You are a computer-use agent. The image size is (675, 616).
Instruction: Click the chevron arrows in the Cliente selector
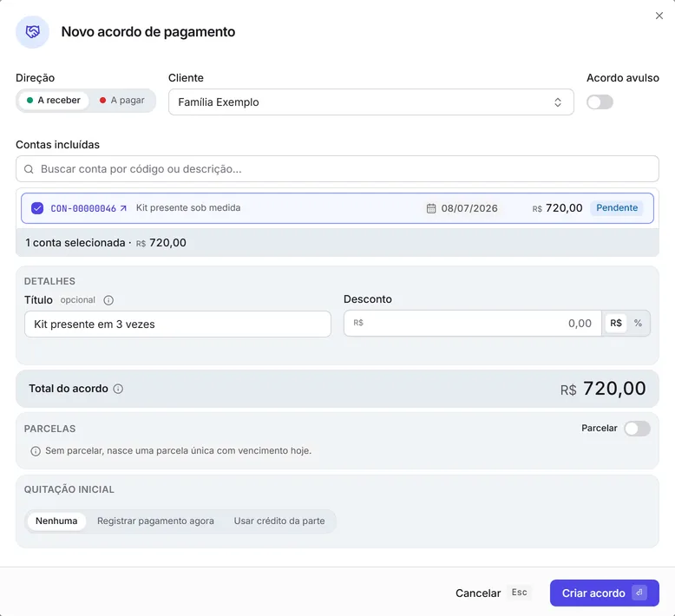coord(558,102)
